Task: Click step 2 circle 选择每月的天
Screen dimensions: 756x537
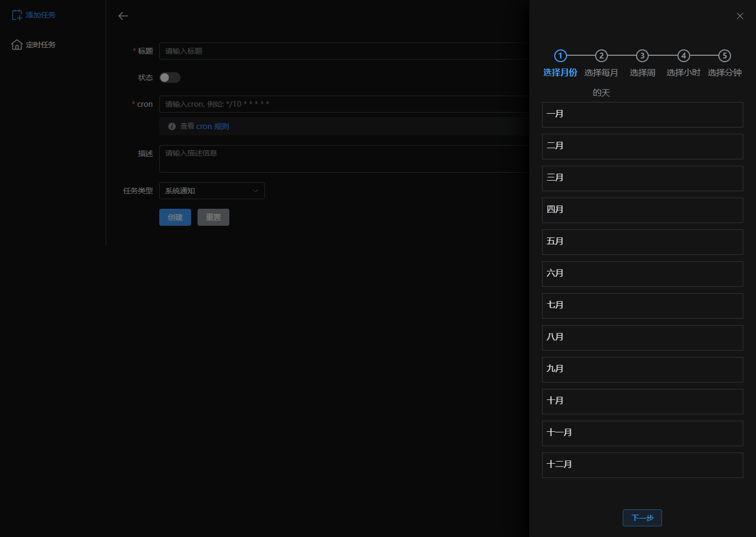Action: pyautogui.click(x=601, y=56)
